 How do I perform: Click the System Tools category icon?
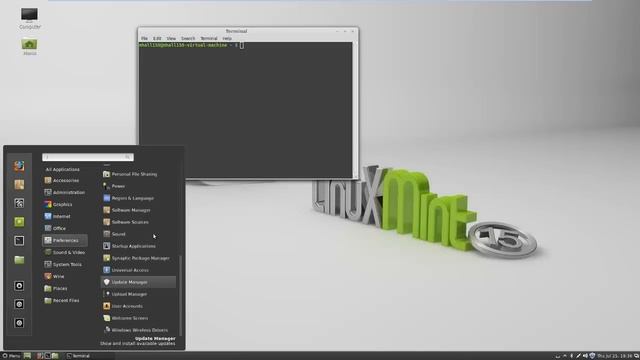coord(48,264)
